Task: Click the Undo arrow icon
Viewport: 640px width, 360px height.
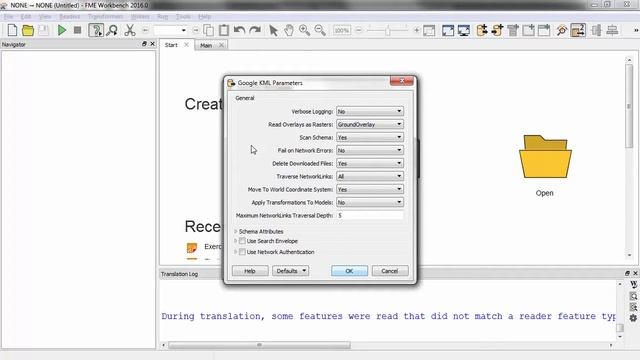Action: click(239, 30)
